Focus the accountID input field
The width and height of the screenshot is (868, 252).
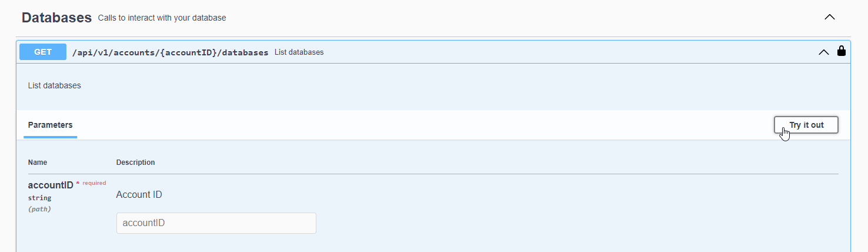216,223
